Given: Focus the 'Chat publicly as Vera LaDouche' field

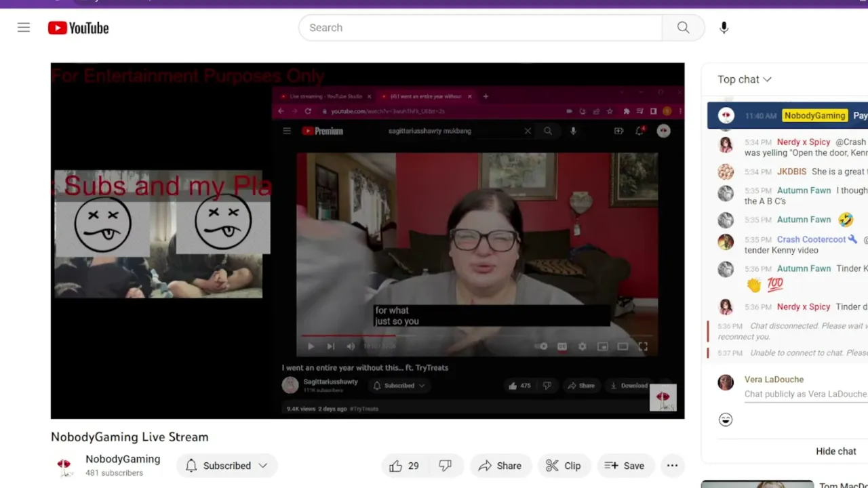Looking at the screenshot, I should click(x=806, y=394).
